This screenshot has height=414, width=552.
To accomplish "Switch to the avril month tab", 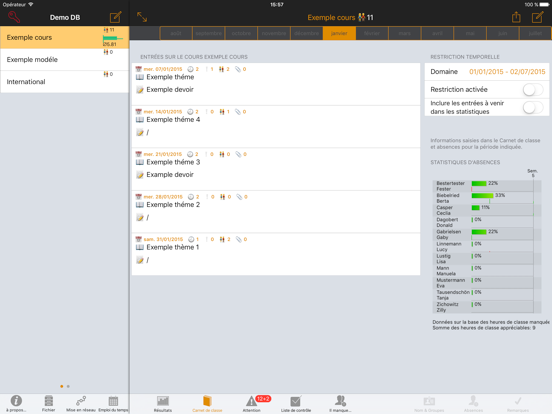I will coord(437,33).
